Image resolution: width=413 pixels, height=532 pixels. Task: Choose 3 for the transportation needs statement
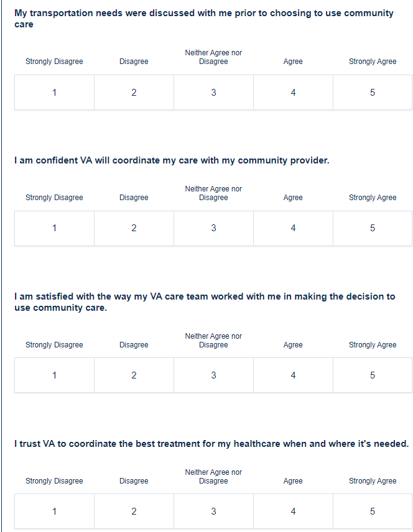point(213,93)
